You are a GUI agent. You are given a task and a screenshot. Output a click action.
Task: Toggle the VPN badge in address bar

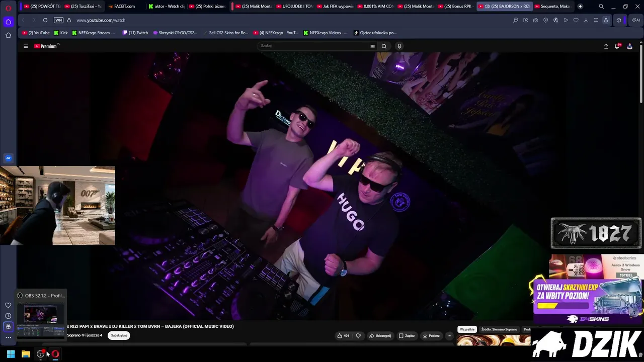58,20
